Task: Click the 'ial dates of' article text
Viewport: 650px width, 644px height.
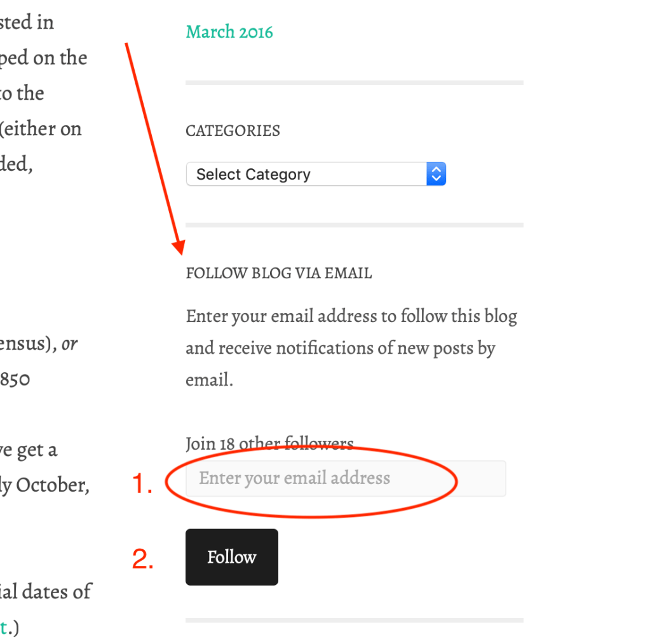Action: coord(46,592)
